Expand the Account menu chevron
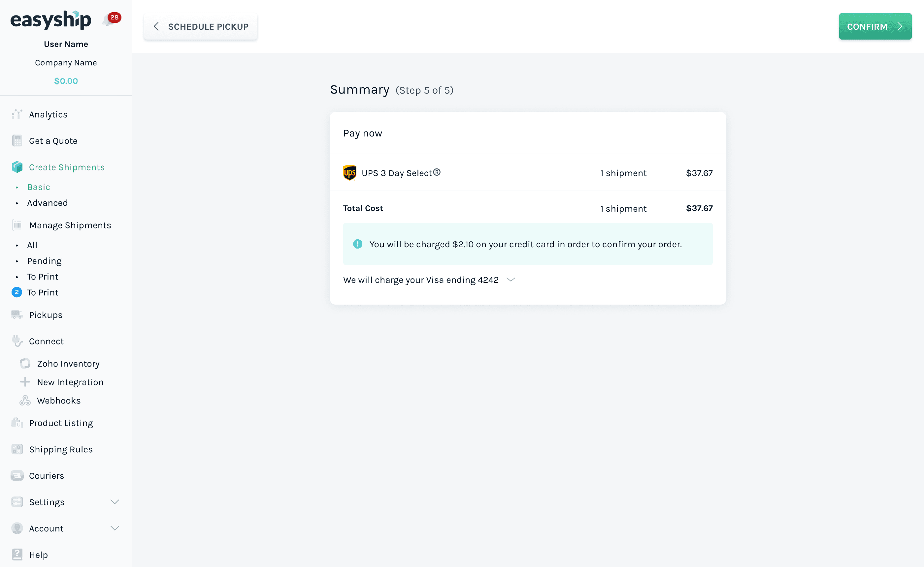Viewport: 924px width, 567px height. [115, 528]
